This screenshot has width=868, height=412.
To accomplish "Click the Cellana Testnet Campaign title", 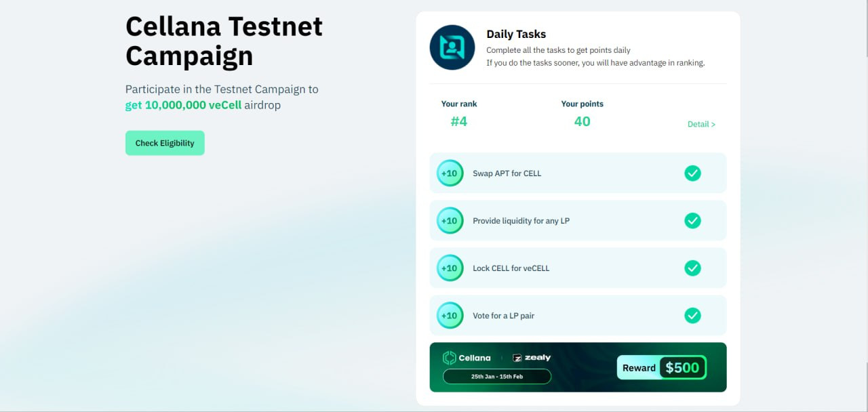I will coord(224,41).
